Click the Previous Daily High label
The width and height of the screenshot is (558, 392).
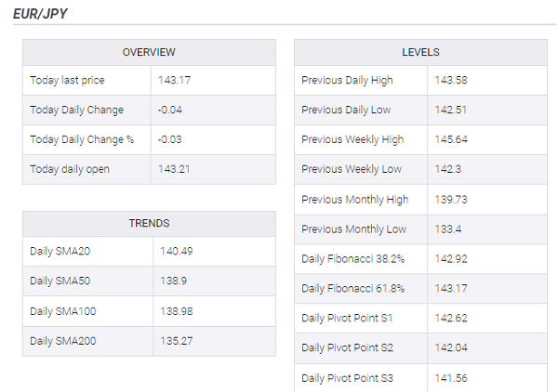tap(347, 80)
